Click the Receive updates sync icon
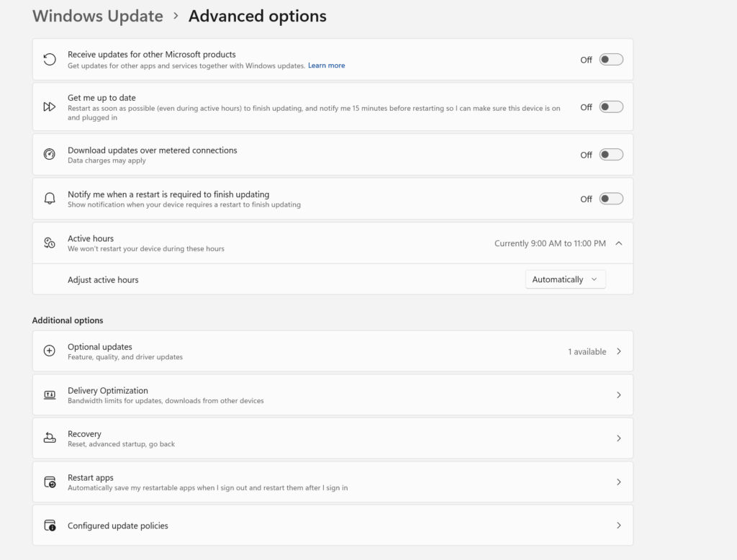Image resolution: width=737 pixels, height=560 pixels. (50, 60)
